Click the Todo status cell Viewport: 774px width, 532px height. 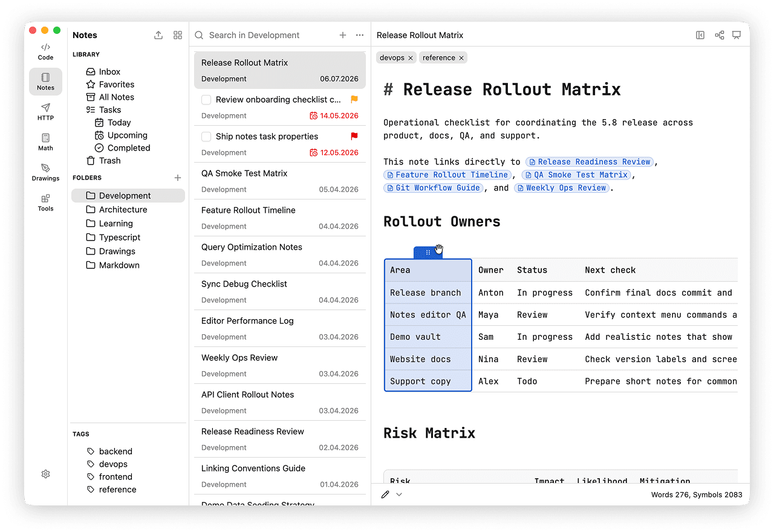pyautogui.click(x=545, y=381)
